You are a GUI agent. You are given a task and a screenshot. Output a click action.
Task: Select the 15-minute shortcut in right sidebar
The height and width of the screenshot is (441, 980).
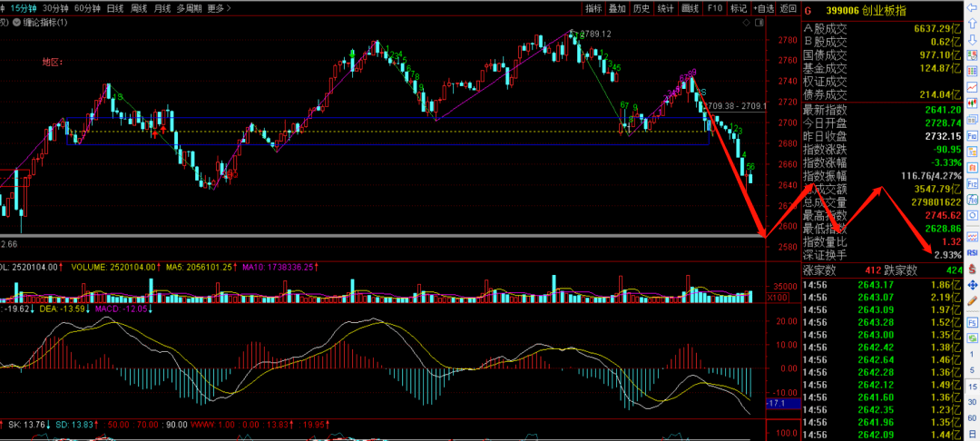click(x=972, y=387)
